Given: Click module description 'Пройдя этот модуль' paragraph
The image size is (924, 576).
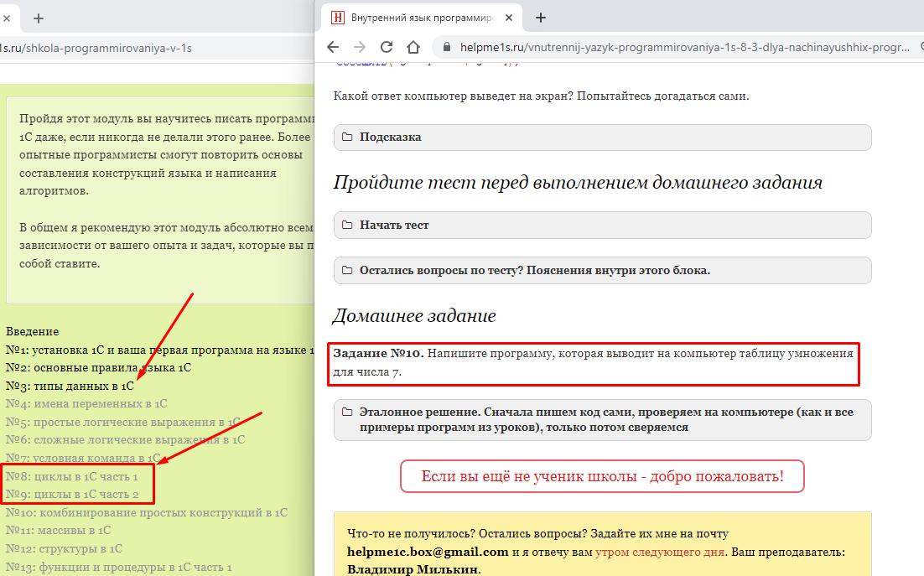Looking at the screenshot, I should pyautogui.click(x=166, y=155).
